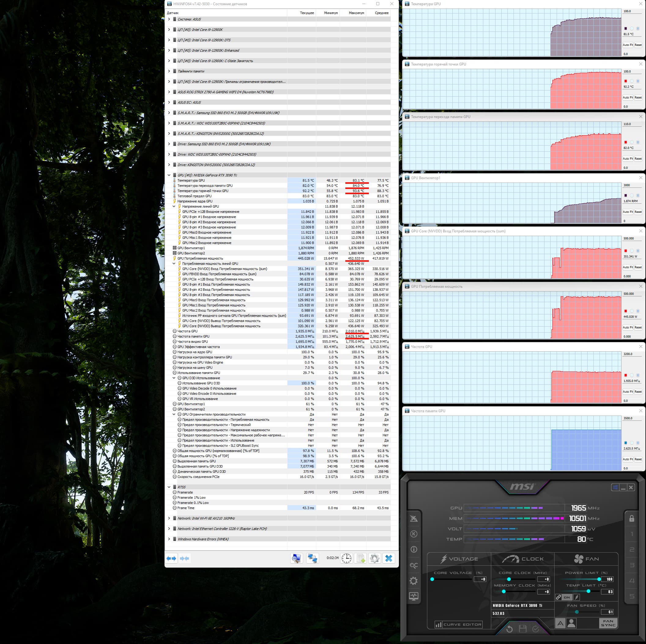The width and height of the screenshot is (646, 644).
Task: Collapse the GPU RTX 3090 Ti sensor group
Action: [x=169, y=175]
